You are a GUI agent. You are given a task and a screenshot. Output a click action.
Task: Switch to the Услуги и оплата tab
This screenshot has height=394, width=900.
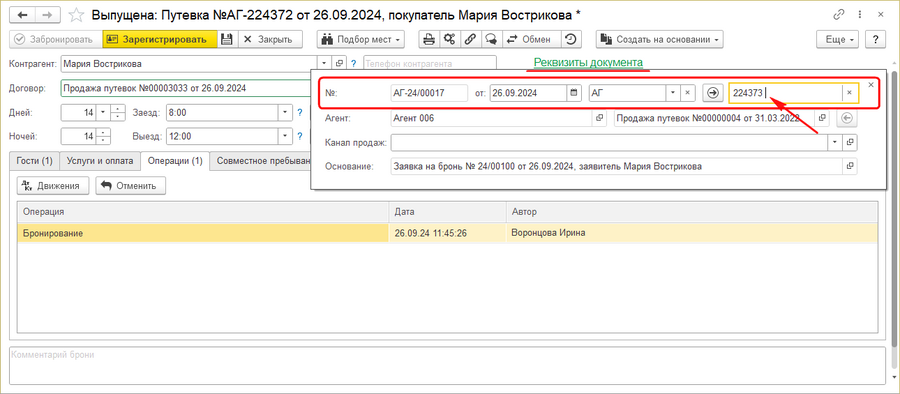coord(100,161)
